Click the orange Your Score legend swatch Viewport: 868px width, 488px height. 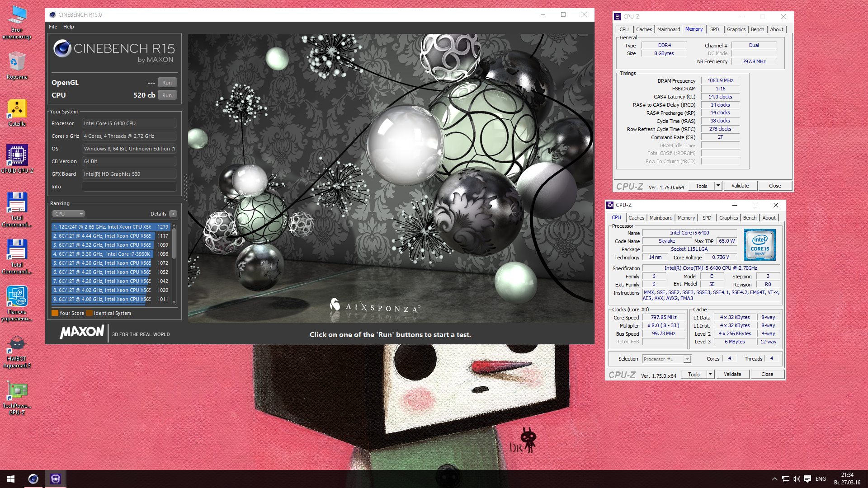[x=55, y=313]
